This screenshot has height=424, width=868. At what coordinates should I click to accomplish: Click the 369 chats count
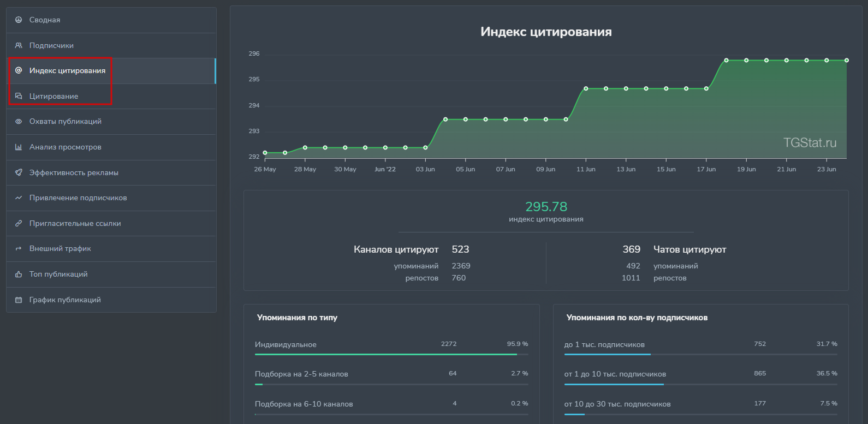pyautogui.click(x=632, y=249)
